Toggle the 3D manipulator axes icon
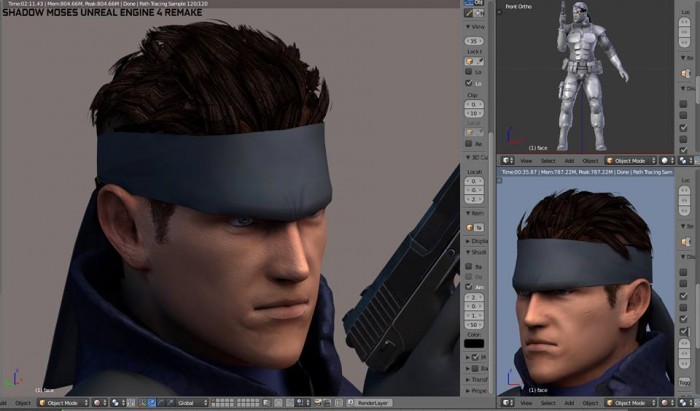 tap(143, 403)
